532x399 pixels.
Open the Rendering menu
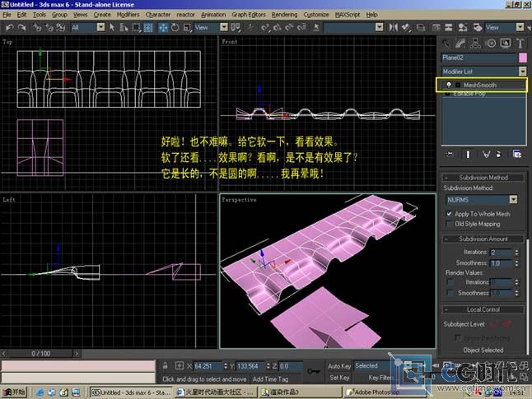point(284,15)
